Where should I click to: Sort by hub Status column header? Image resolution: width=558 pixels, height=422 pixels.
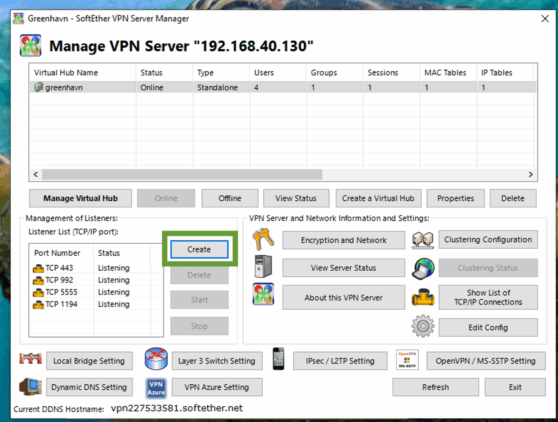coord(164,73)
